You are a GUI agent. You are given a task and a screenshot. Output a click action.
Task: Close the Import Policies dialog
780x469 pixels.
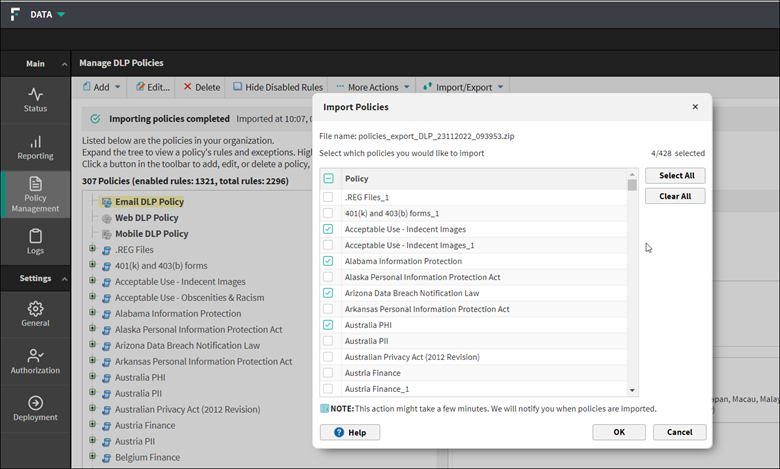coord(695,107)
